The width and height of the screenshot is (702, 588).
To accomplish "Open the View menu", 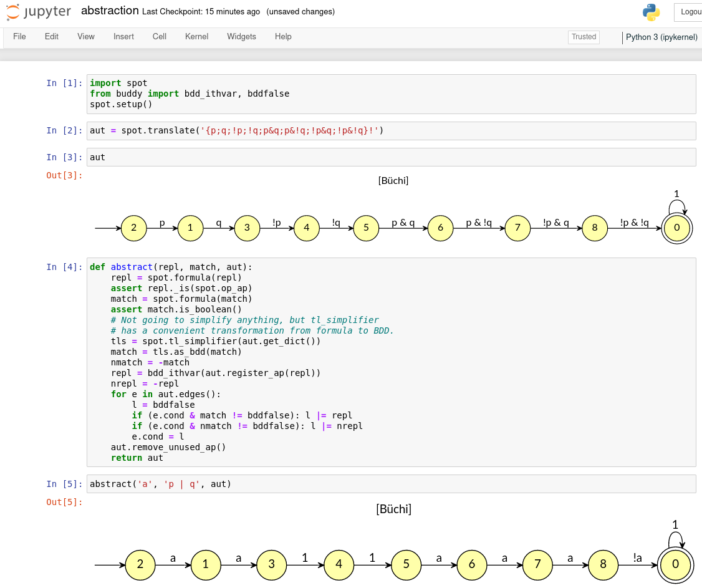I will (86, 37).
